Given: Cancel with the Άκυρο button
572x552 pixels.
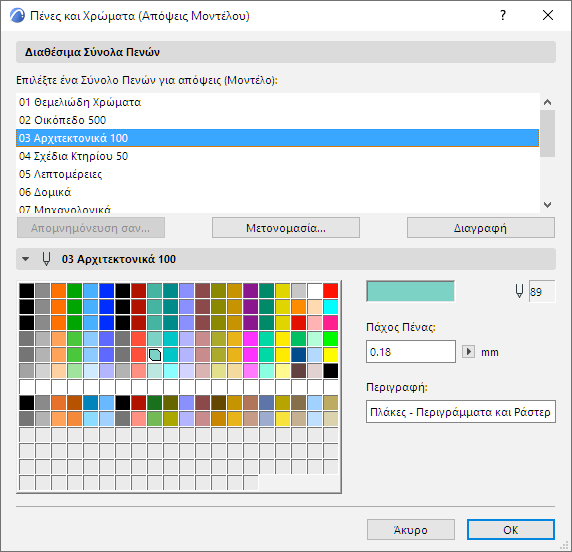Looking at the screenshot, I should (410, 530).
